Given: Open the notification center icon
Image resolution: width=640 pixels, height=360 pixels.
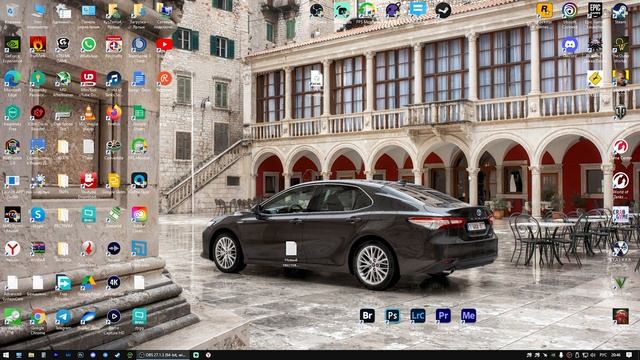Looking at the screenshot, I should [629, 355].
